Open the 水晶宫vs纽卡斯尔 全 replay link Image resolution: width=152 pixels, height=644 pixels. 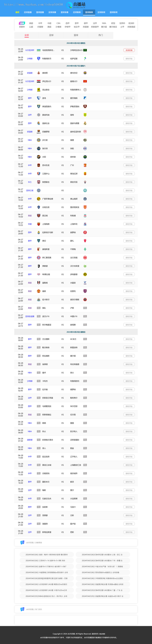pos(102,596)
